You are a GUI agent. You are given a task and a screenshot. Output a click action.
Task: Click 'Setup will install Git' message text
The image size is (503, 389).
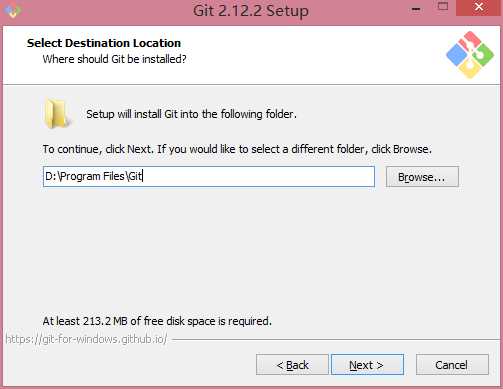pyautogui.click(x=191, y=114)
